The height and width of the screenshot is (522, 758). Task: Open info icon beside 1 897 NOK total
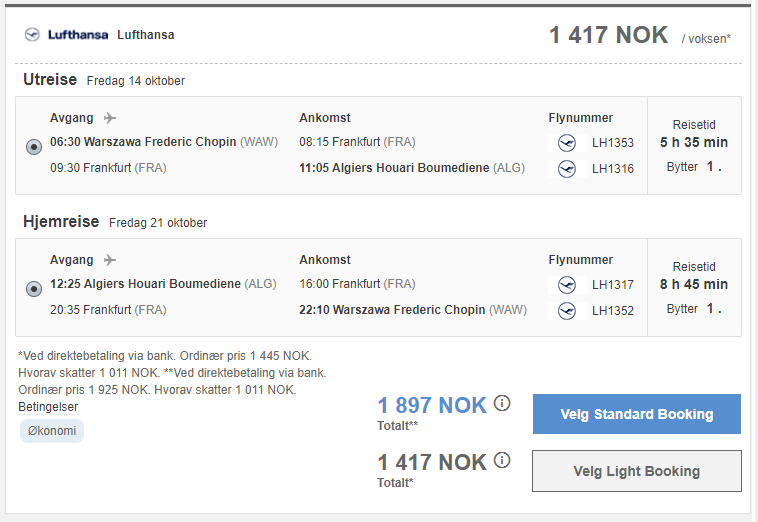tap(502, 403)
